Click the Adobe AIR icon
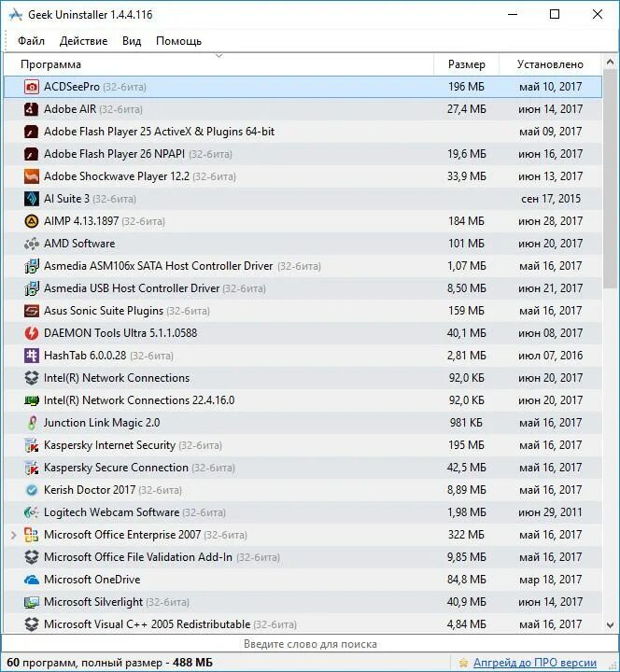This screenshot has height=672, width=620. (x=32, y=109)
